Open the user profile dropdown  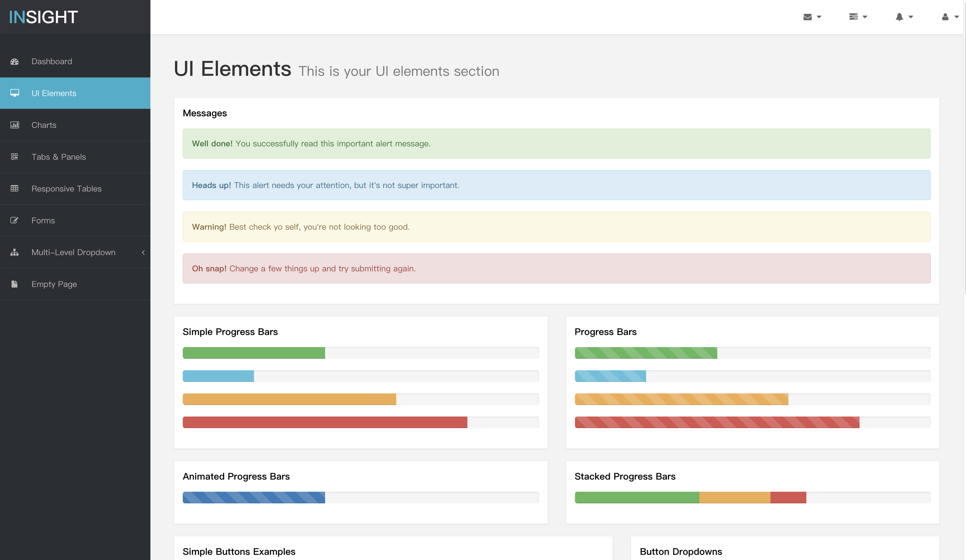(x=949, y=17)
